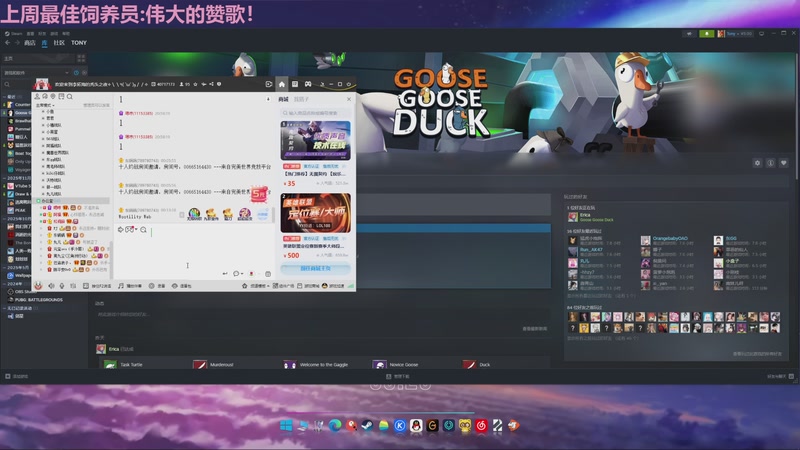Switch to the 商店 tab in Steam

pos(30,43)
